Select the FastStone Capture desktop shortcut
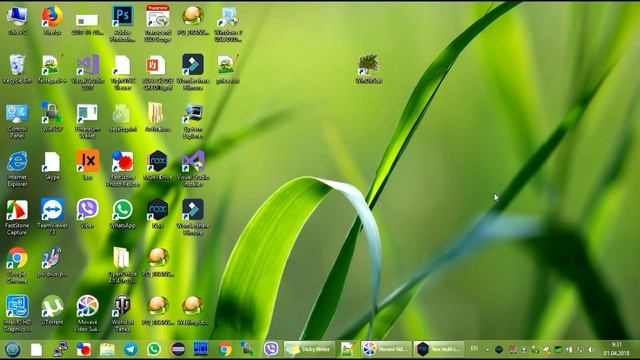The image size is (640, 360). (x=17, y=217)
